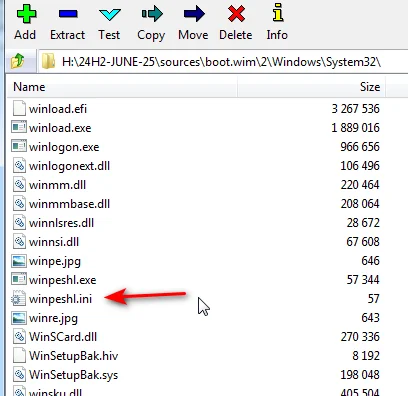The image size is (409, 396).
Task: Select WinSetupBak.hiv file
Action: (73, 356)
